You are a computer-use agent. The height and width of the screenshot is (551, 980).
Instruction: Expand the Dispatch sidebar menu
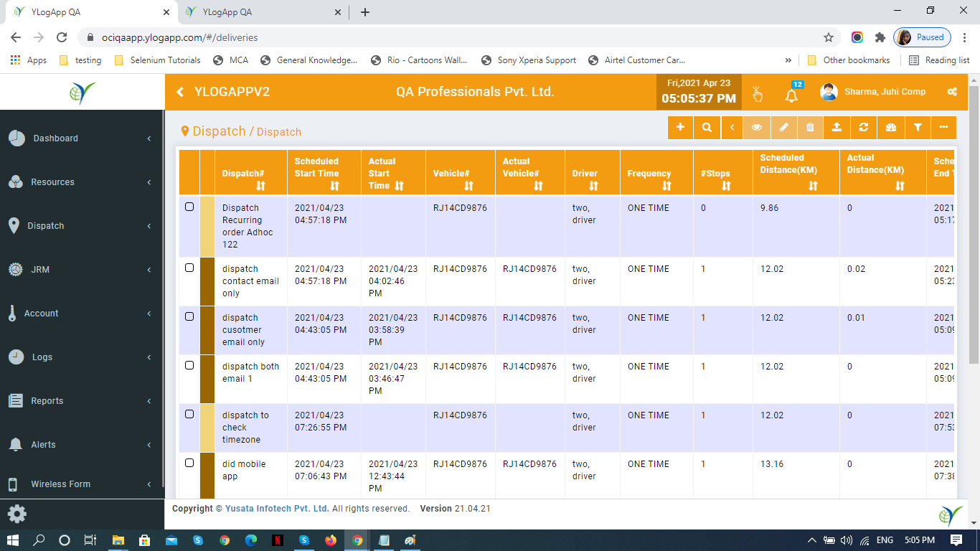(82, 226)
